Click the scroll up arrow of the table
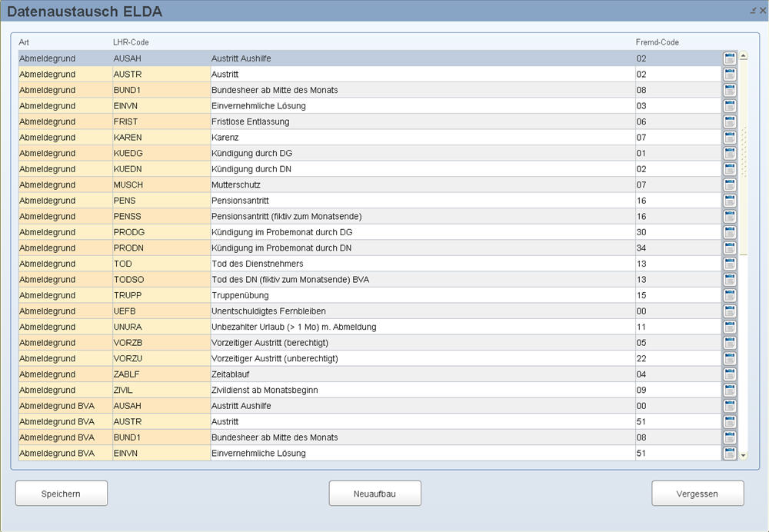 743,56
